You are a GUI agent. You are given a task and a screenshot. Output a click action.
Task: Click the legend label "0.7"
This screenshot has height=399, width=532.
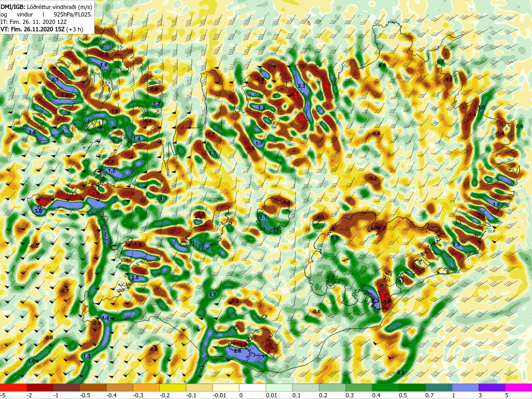click(429, 395)
